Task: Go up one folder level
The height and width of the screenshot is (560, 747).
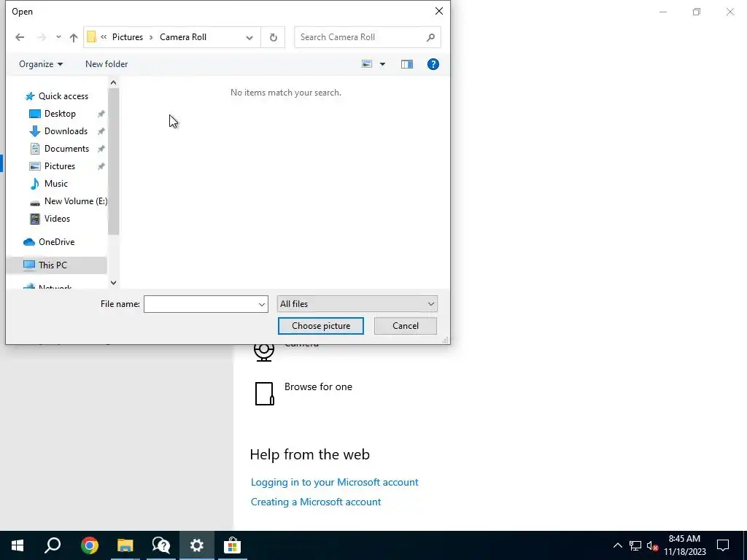Action: 74,37
